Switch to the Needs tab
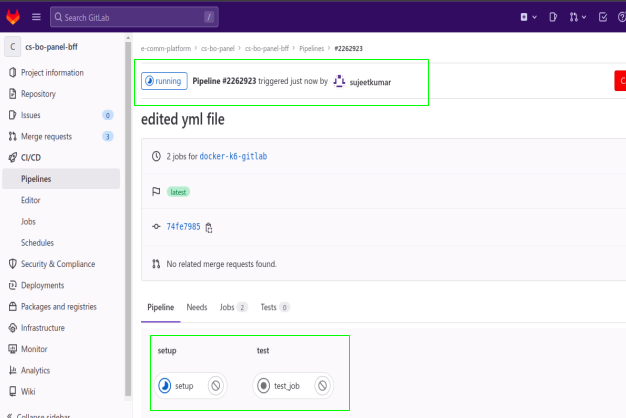This screenshot has height=418, width=626. (197, 307)
